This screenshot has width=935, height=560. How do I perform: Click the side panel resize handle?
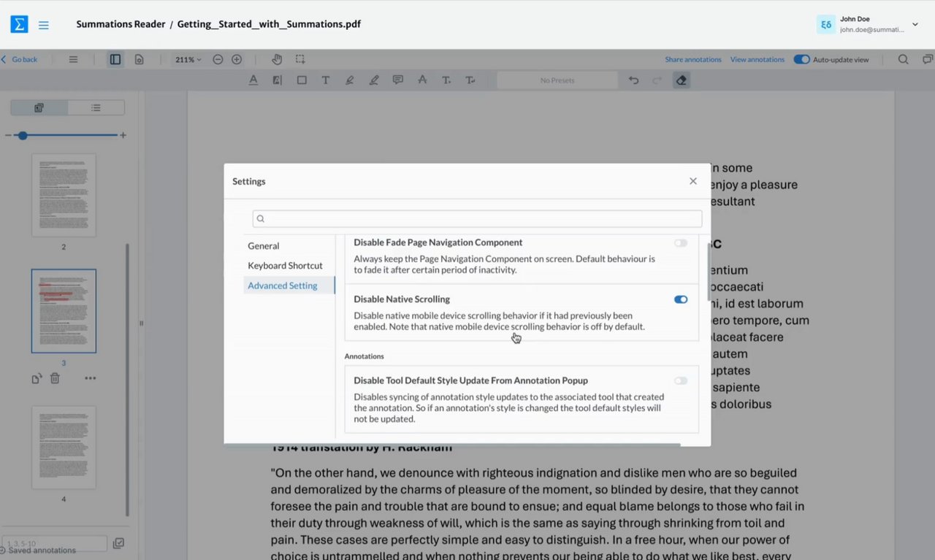click(142, 323)
